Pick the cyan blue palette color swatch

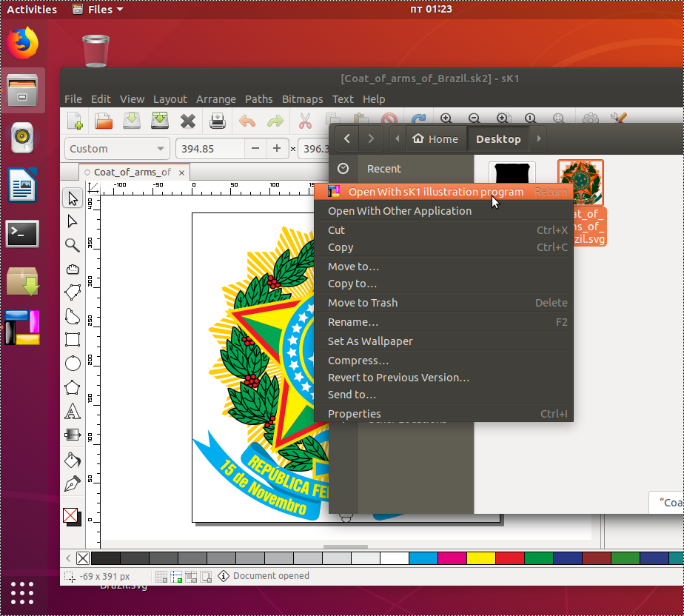pyautogui.click(x=423, y=558)
